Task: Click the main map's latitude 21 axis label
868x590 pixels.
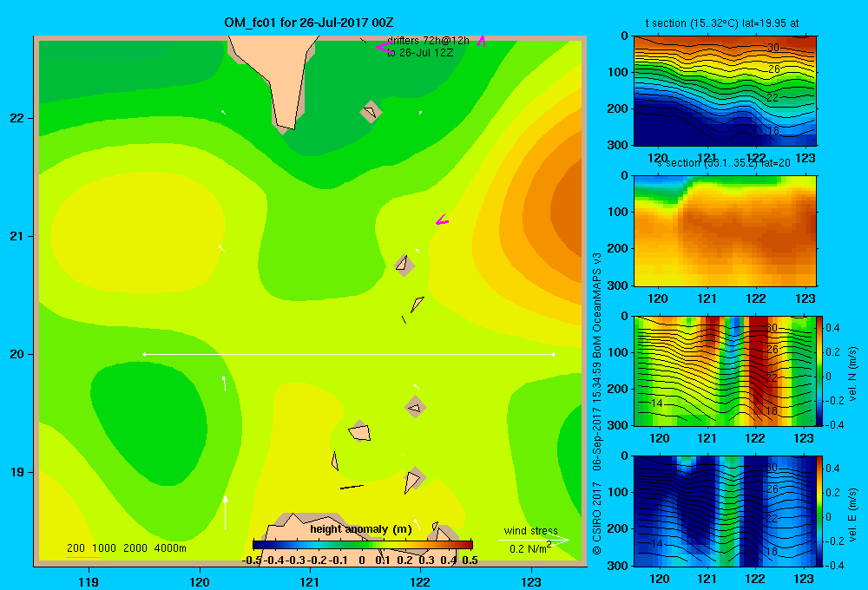Action: pyautogui.click(x=17, y=236)
